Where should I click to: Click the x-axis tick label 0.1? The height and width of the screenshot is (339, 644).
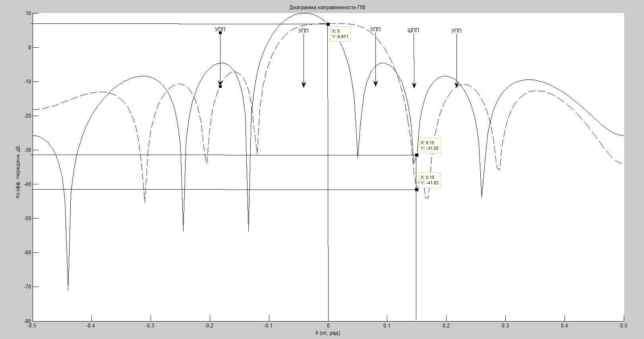click(387, 325)
